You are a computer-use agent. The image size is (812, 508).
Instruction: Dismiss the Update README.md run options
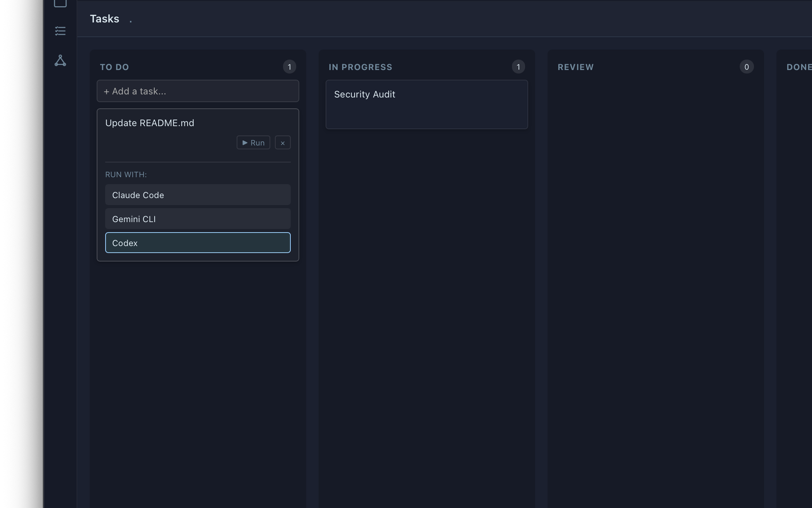click(x=282, y=142)
